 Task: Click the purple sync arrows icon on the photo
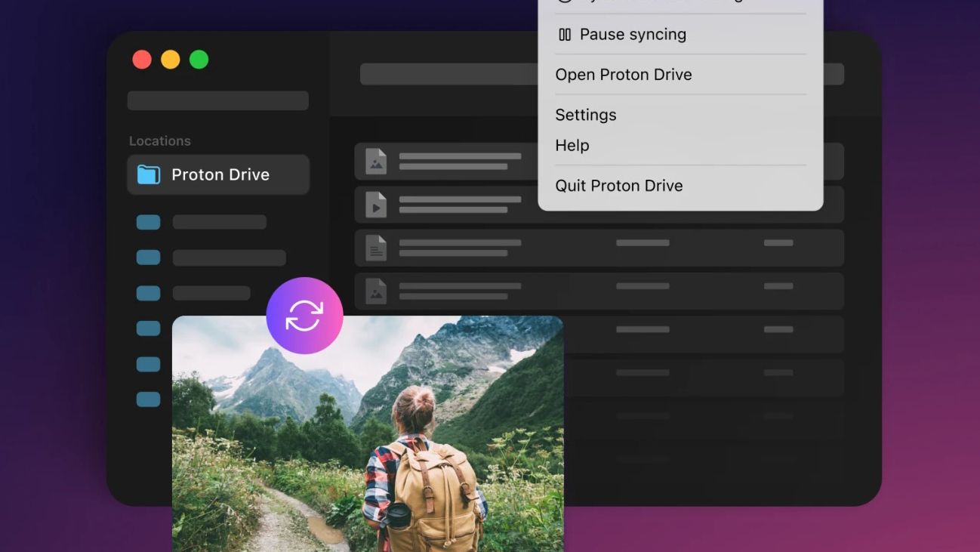[304, 315]
